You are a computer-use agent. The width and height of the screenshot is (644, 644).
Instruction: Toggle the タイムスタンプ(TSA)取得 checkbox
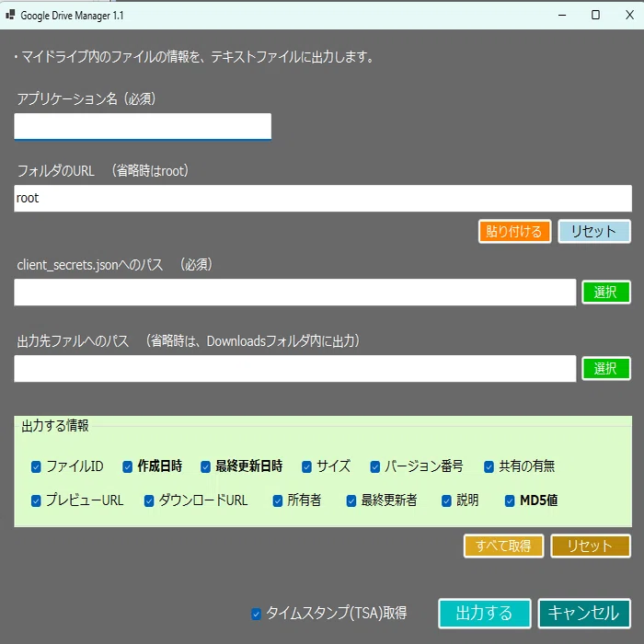(x=256, y=614)
